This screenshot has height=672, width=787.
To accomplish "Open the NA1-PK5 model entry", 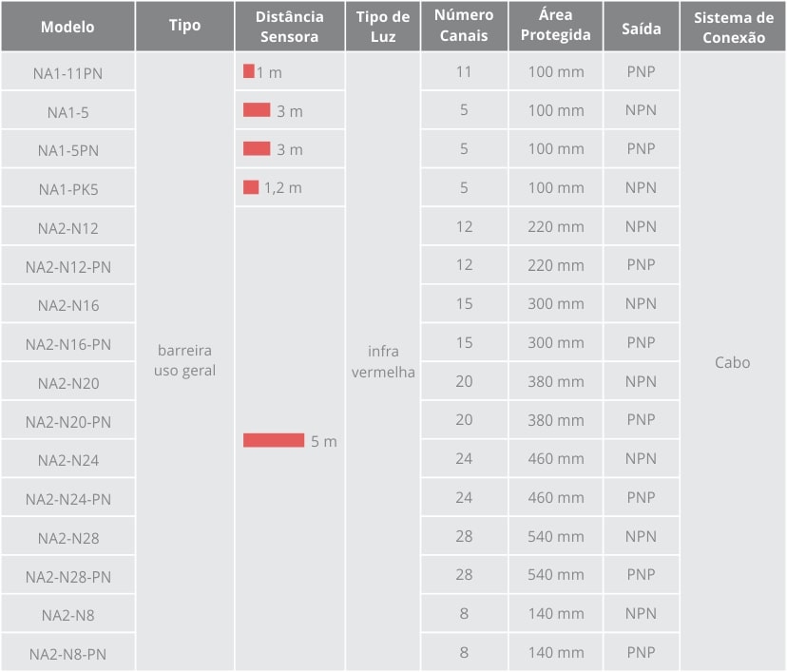I will (67, 189).
